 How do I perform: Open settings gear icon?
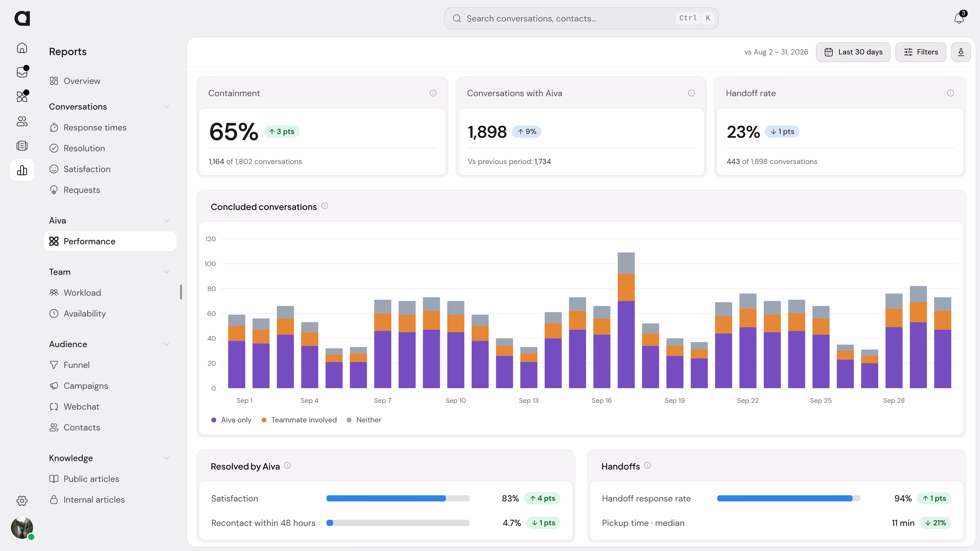tap(22, 501)
